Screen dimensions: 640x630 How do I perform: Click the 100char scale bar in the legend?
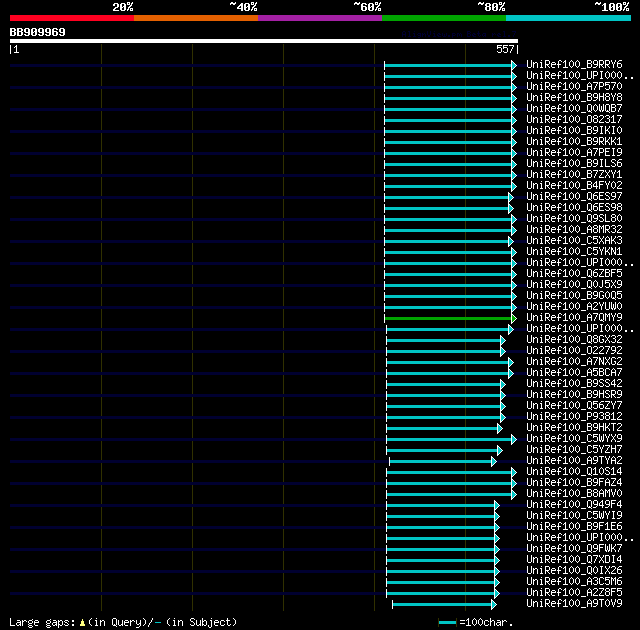(x=447, y=622)
